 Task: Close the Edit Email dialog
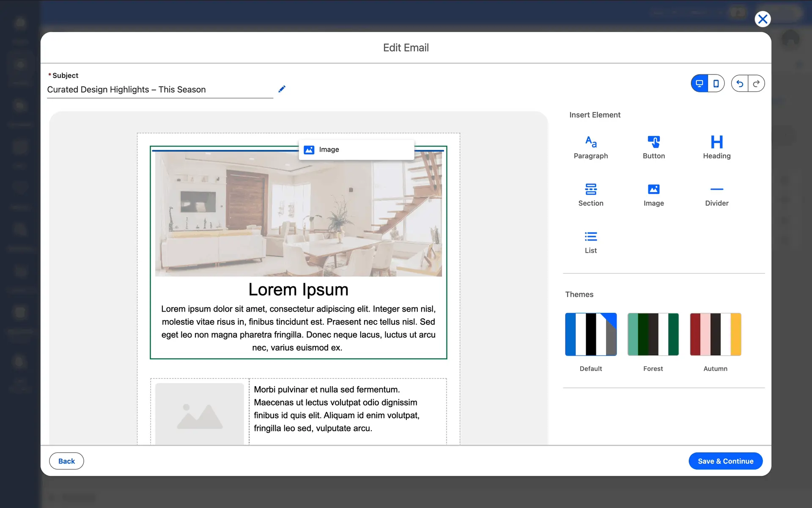coord(763,19)
